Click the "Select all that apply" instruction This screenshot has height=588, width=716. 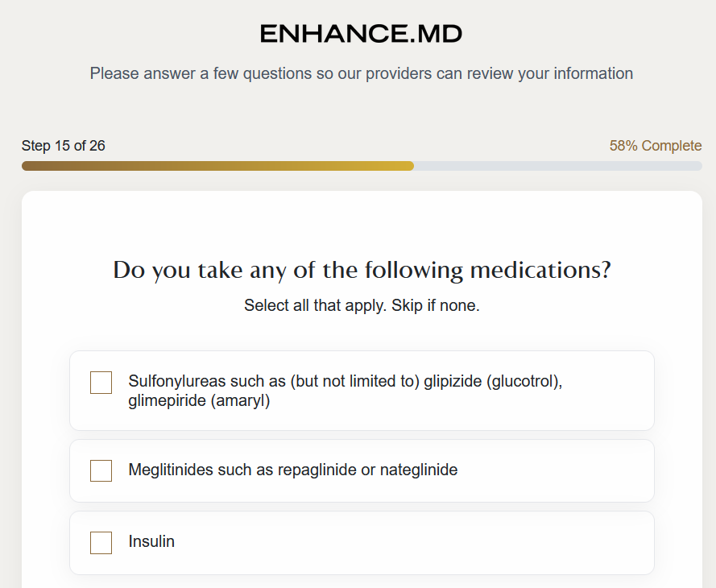pyautogui.click(x=316, y=306)
